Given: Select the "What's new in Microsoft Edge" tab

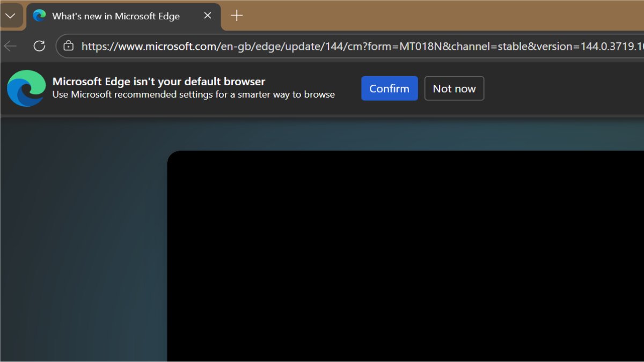Looking at the screenshot, I should [123, 16].
